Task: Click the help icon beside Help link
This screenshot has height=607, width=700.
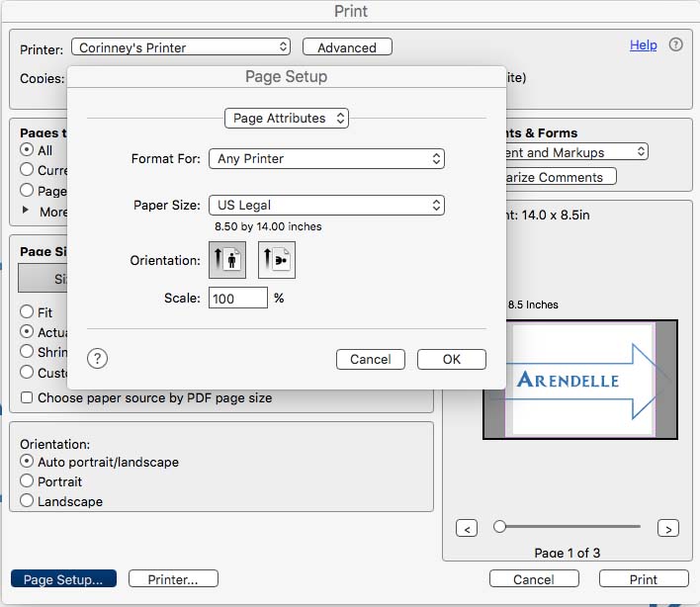Action: (x=676, y=45)
